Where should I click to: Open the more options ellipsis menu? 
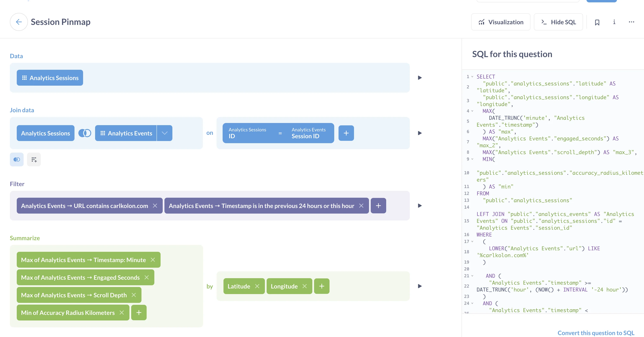click(632, 22)
